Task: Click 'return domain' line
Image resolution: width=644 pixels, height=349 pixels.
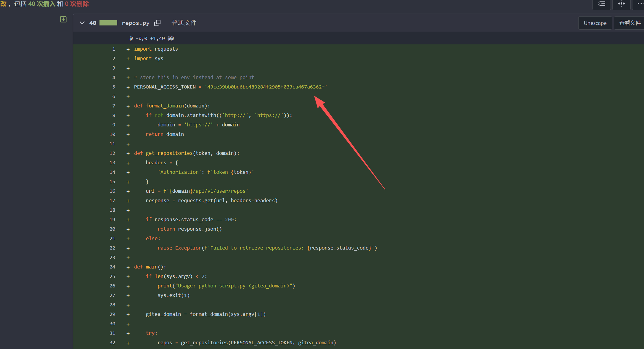Action: click(x=165, y=134)
